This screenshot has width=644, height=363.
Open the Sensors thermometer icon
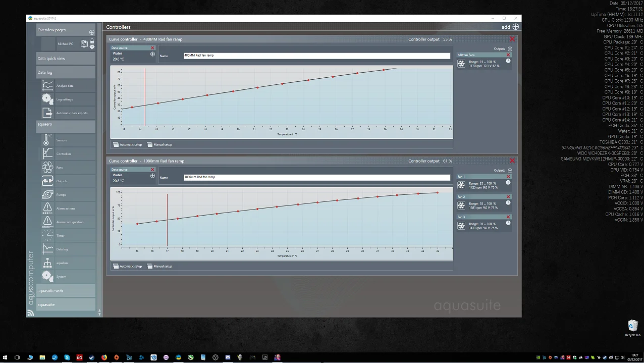(47, 140)
